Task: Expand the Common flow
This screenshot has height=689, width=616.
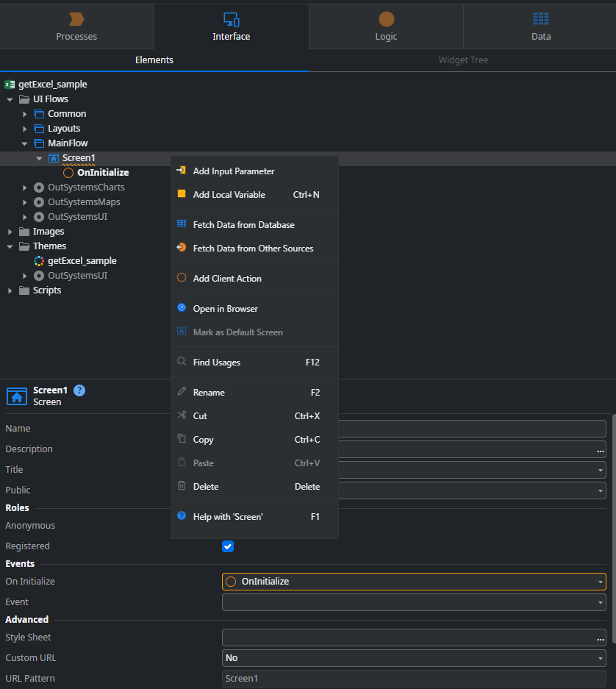Action: pyautogui.click(x=24, y=114)
